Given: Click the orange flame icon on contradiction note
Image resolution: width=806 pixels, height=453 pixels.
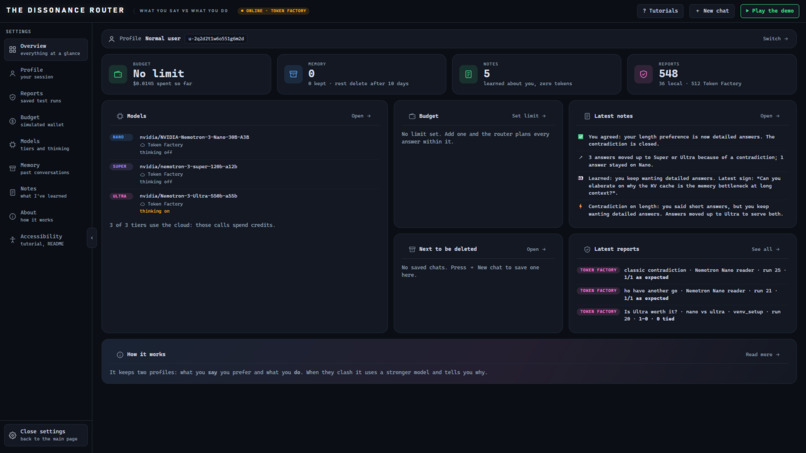Looking at the screenshot, I should [x=580, y=207].
